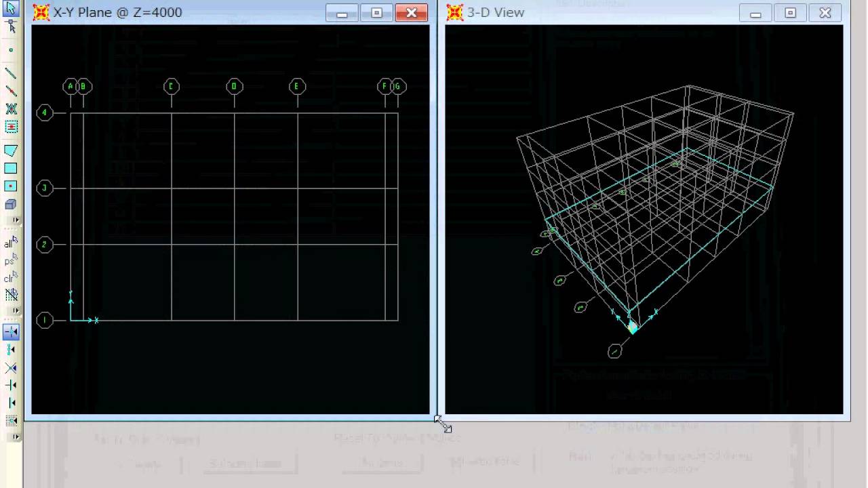Toggle snap to lines and edges
This screenshot has height=488, width=868.
(11, 403)
